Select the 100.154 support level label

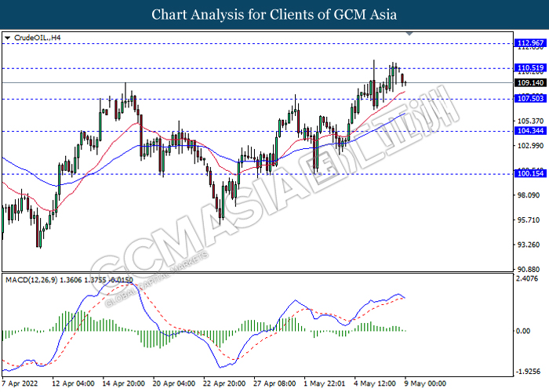tap(530, 173)
